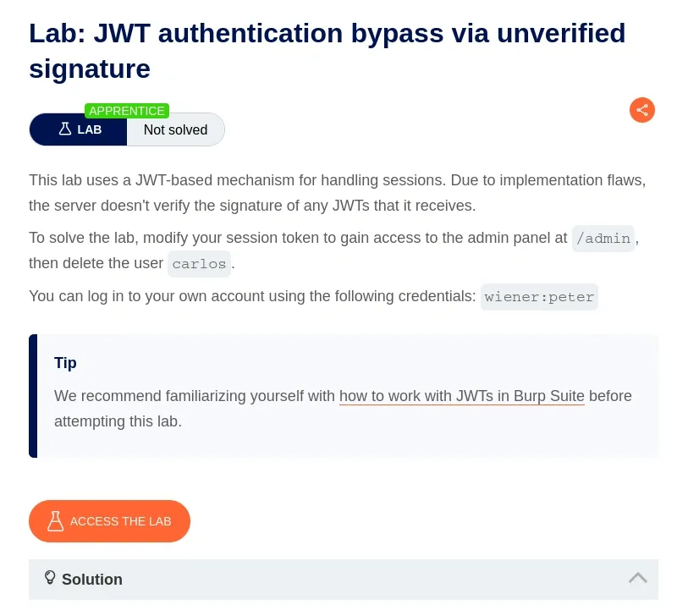Image resolution: width=688 pixels, height=616 pixels.
Task: Click the green APPRENTICE difficulty badge
Action: coord(127,111)
